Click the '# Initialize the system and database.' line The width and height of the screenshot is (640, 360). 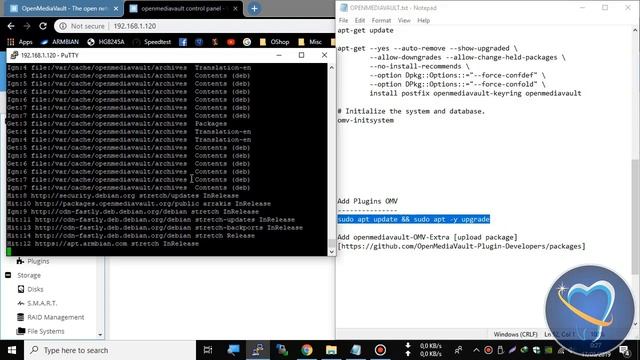[411, 111]
